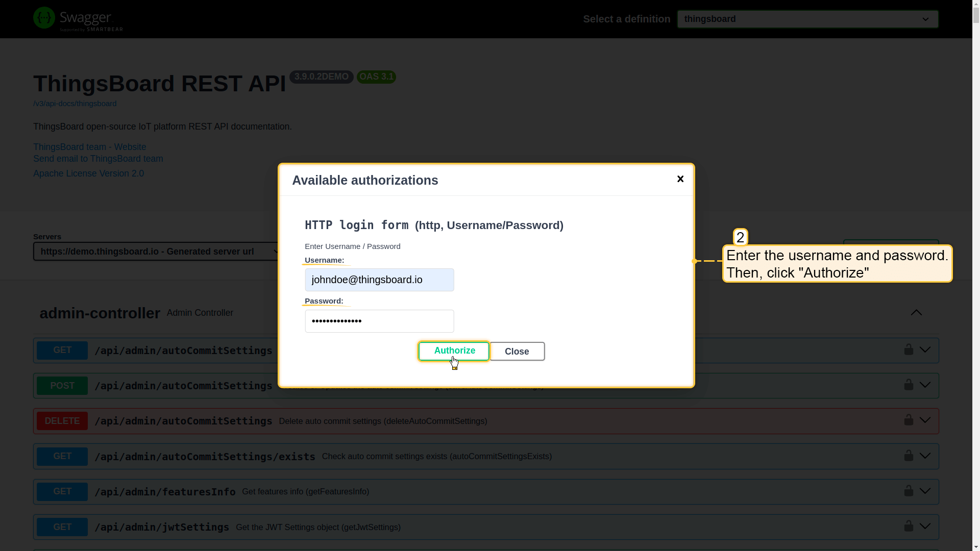Open ThingsBoard team - Website link

click(89, 147)
